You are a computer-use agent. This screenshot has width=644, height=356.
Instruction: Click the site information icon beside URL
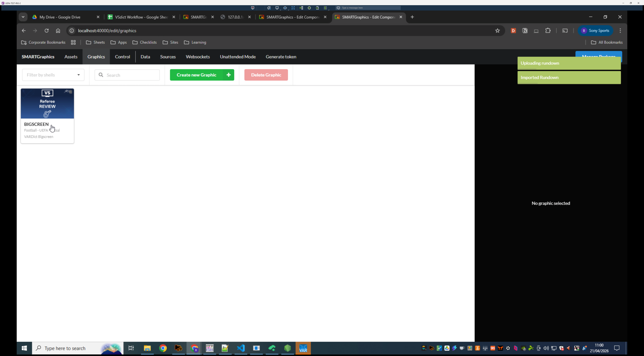tap(72, 31)
